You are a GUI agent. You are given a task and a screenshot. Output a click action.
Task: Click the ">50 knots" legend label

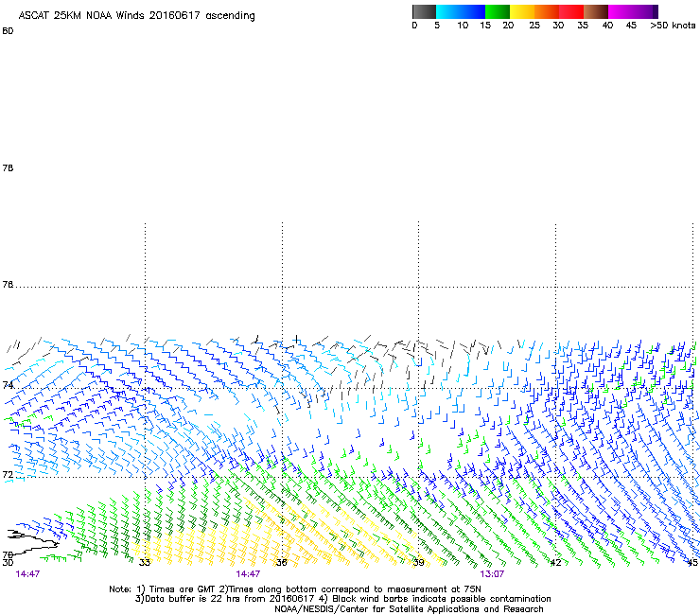pos(673,26)
